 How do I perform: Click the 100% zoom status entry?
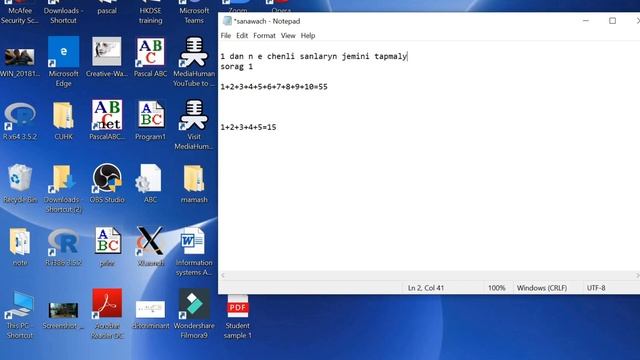coord(497,288)
